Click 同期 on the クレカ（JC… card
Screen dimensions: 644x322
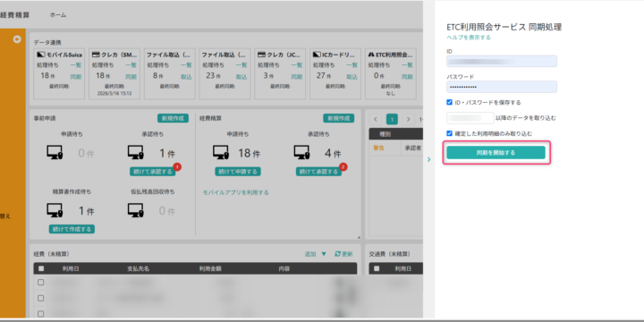pyautogui.click(x=297, y=77)
